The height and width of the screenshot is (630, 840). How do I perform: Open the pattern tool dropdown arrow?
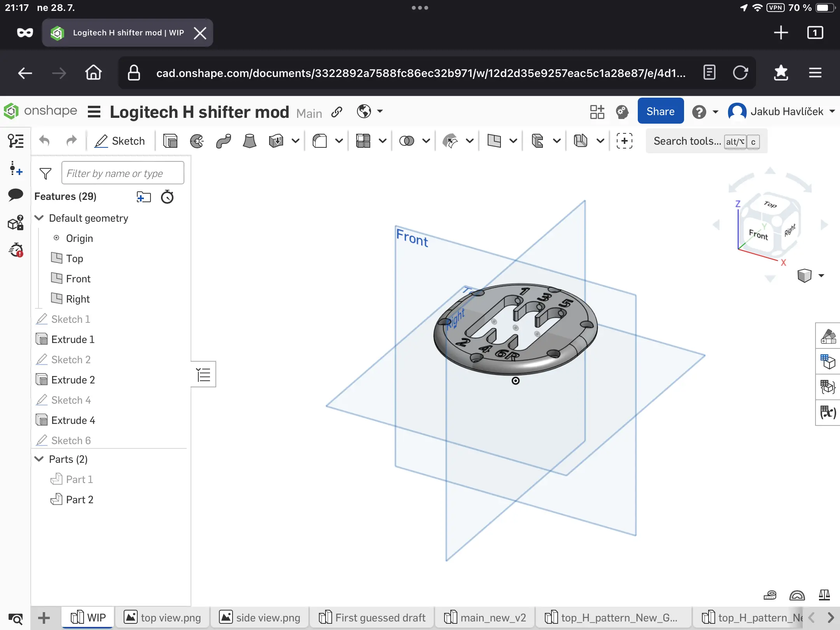click(383, 141)
